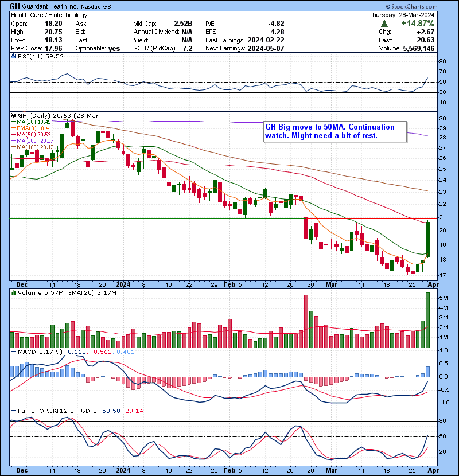This screenshot has width=459, height=476.
Task: Click the Prev Close value 17.96
Action: coord(53,49)
